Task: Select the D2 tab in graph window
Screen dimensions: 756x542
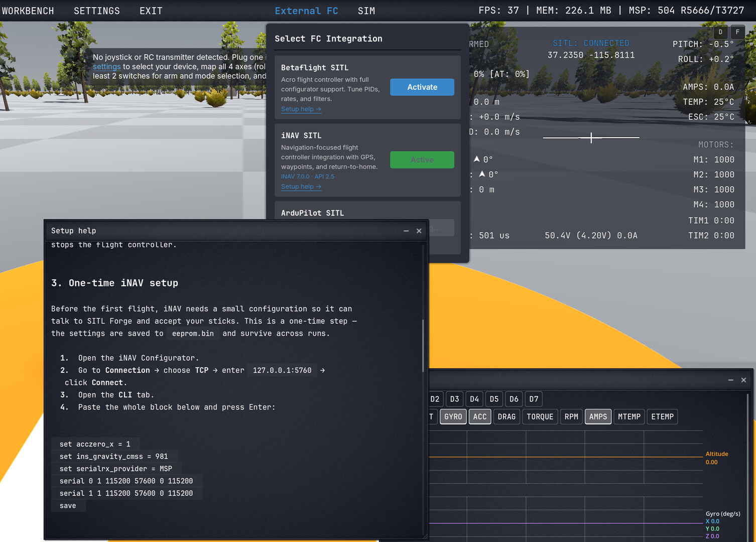Action: pos(435,399)
